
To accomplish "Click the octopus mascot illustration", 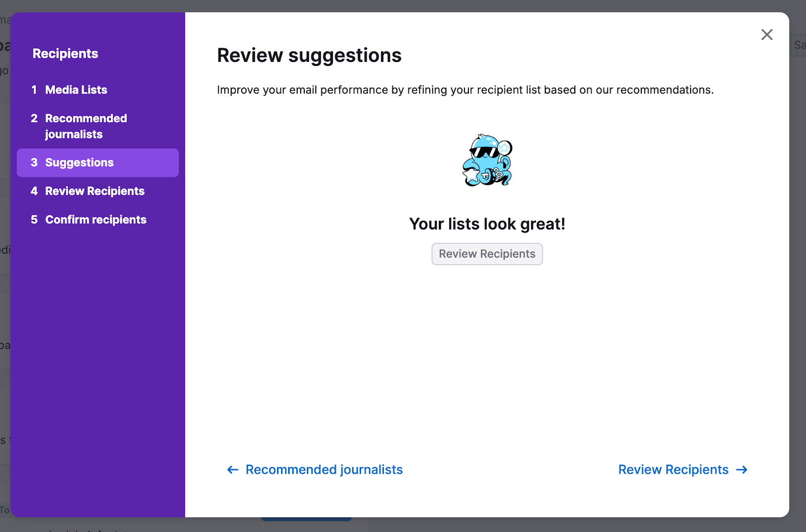I will [x=486, y=161].
